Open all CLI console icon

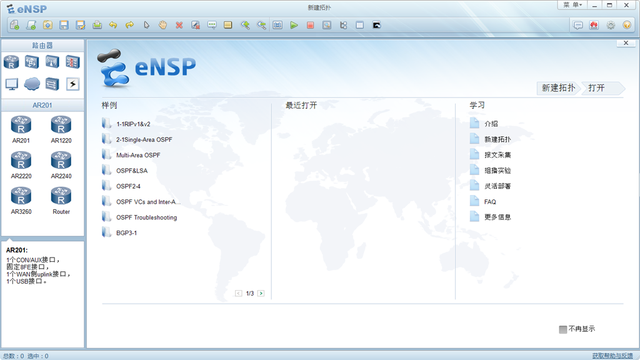point(376,25)
